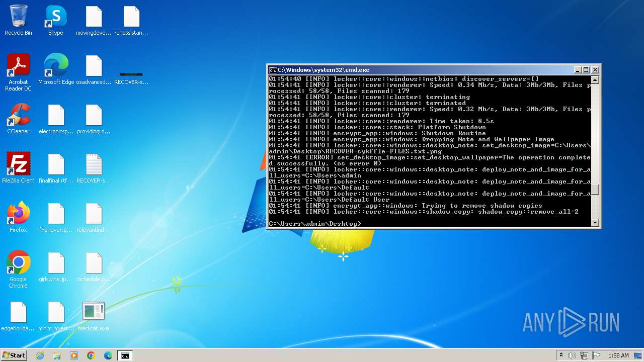Open Windows Media Player taskbar icon
Viewport: 644px width, 362px height.
74,355
